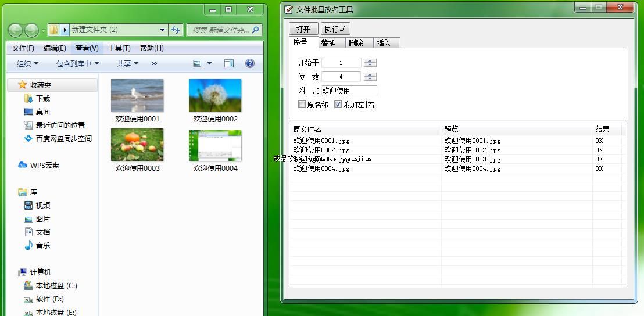Viewport: 644px width, 316px height.
Task: Change view using the view mode icon
Action: tap(198, 63)
